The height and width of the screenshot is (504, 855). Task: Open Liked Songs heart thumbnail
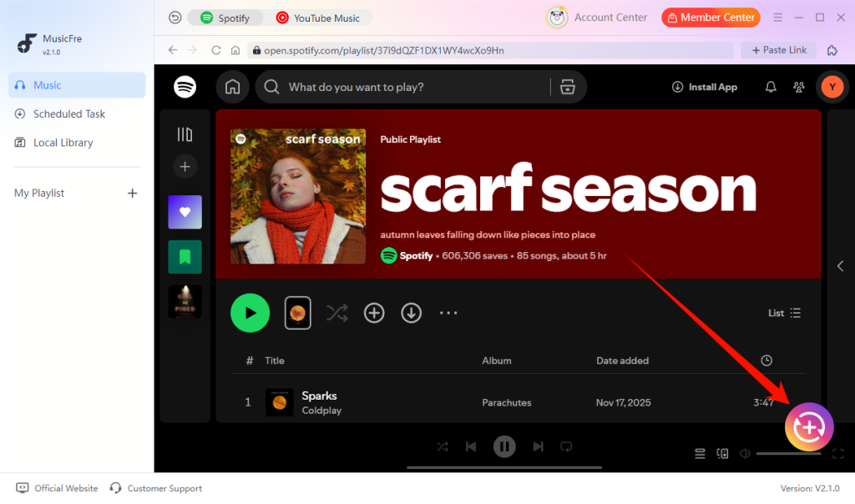(185, 212)
